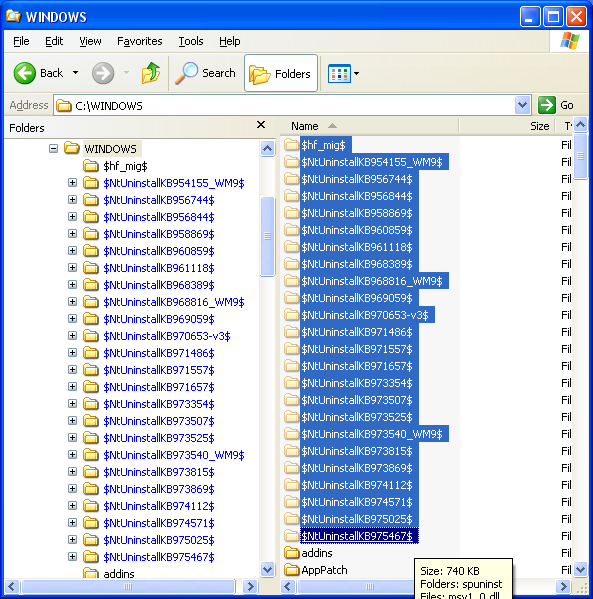Expand $NtUninstallKB960859$ tree node

tap(72, 251)
